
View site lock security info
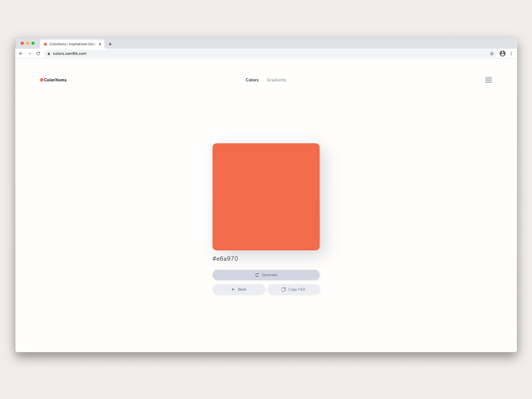point(49,54)
